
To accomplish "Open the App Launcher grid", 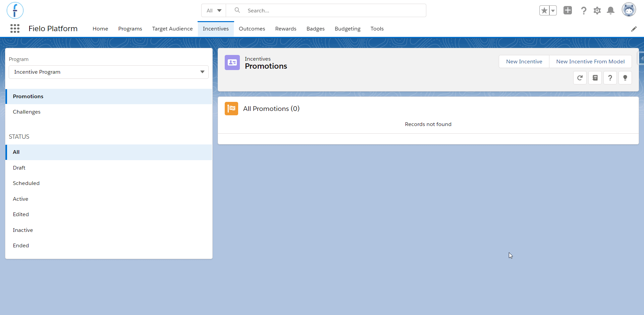I will [x=15, y=28].
